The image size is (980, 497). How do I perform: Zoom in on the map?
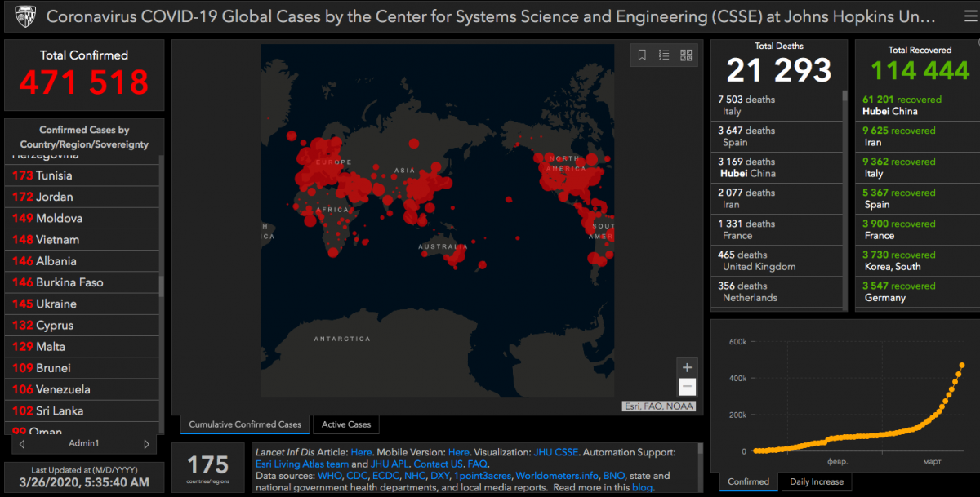(687, 368)
